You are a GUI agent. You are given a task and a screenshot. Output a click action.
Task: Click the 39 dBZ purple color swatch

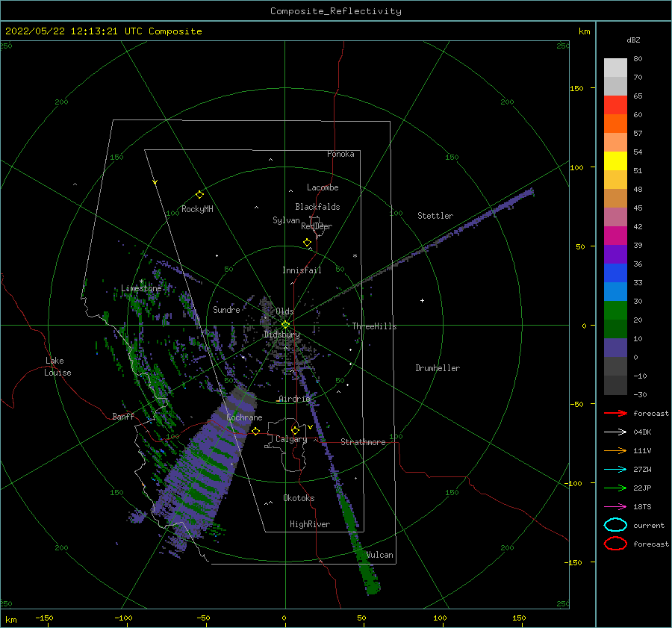coord(615,254)
